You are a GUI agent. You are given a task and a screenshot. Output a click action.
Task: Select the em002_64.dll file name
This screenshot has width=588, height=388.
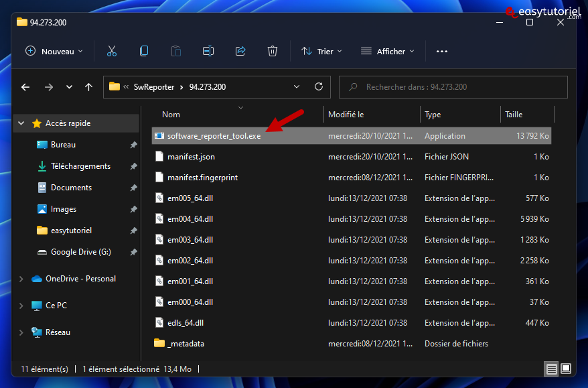[190, 261]
